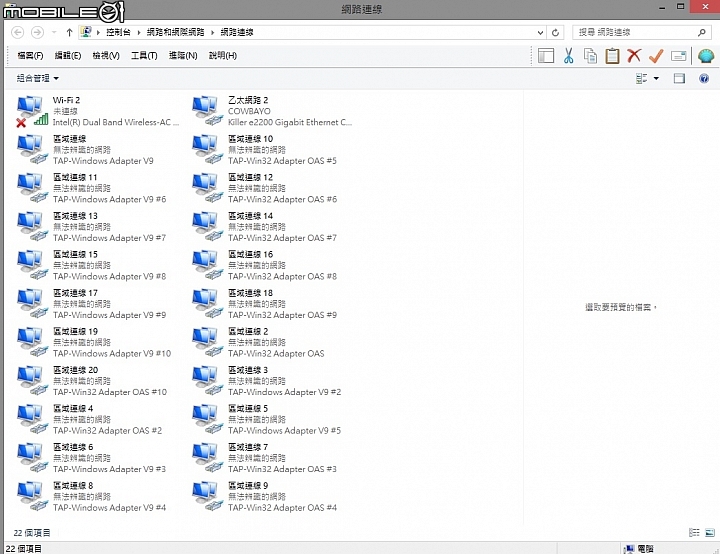Select the 區域連線 TAP-Windows Adapter V9 icon
The image size is (720, 554).
coord(32,149)
